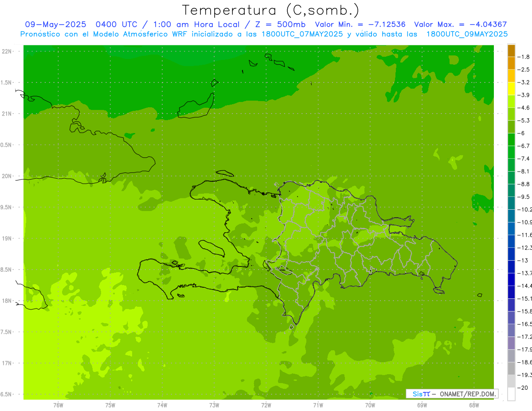Click the brown colorbar segment above -1.8
This screenshot has height=411, width=532.
511,51
